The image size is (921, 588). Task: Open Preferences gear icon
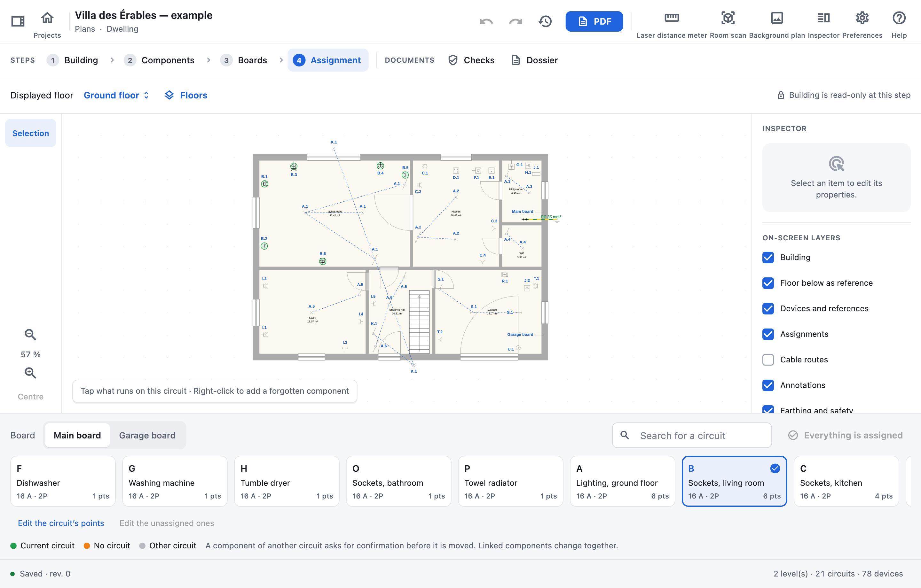(x=862, y=18)
